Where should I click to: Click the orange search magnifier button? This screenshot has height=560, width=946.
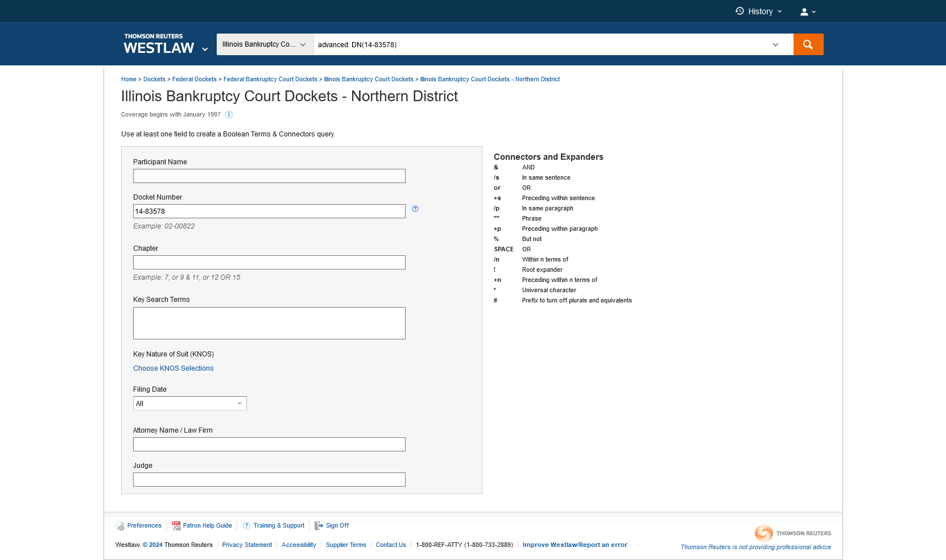[x=808, y=44]
